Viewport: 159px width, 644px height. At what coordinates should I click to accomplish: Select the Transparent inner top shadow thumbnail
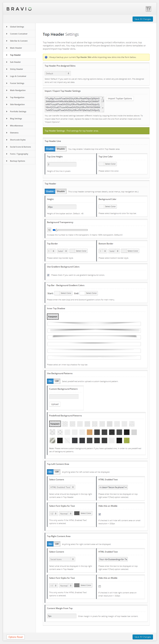coord(53,317)
